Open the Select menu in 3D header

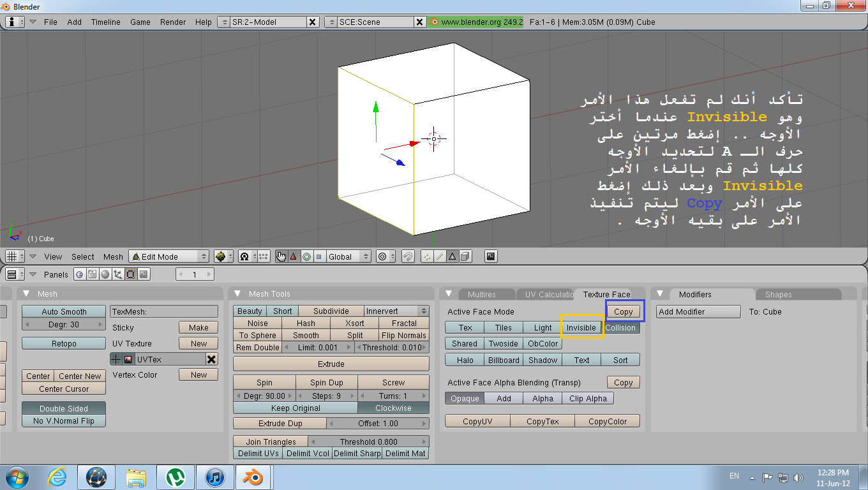[x=83, y=256]
